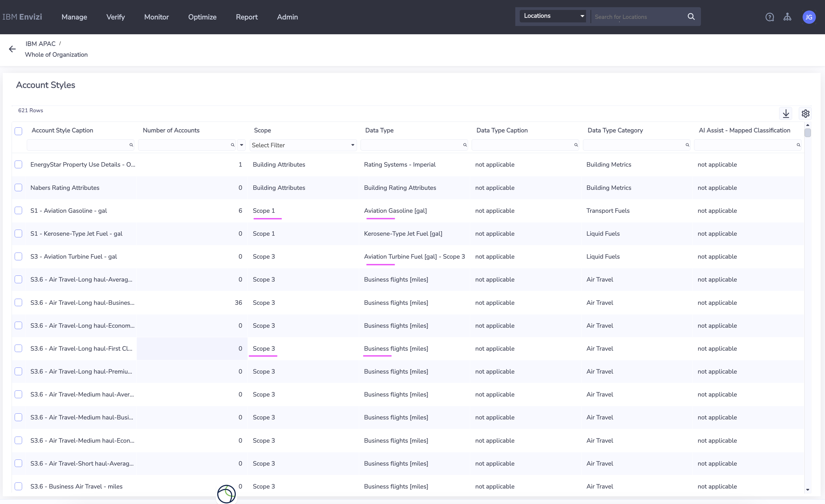Open the JG user profile avatar

coord(809,17)
